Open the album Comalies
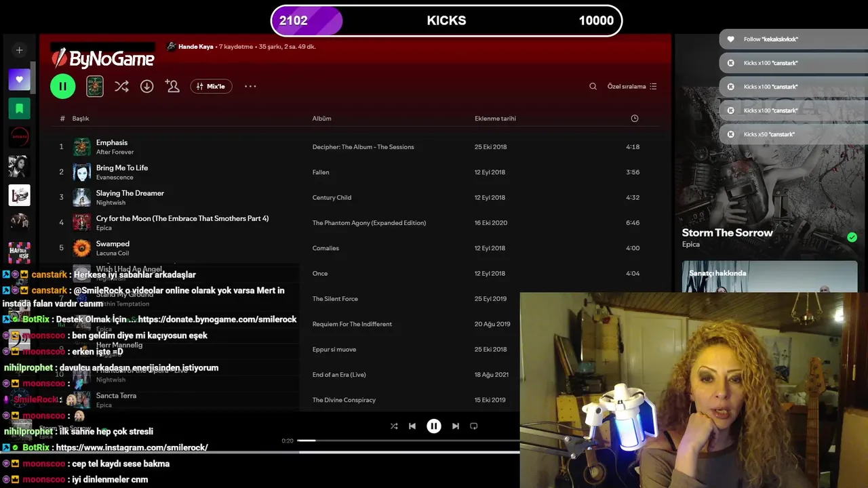The image size is (868, 488). [325, 248]
